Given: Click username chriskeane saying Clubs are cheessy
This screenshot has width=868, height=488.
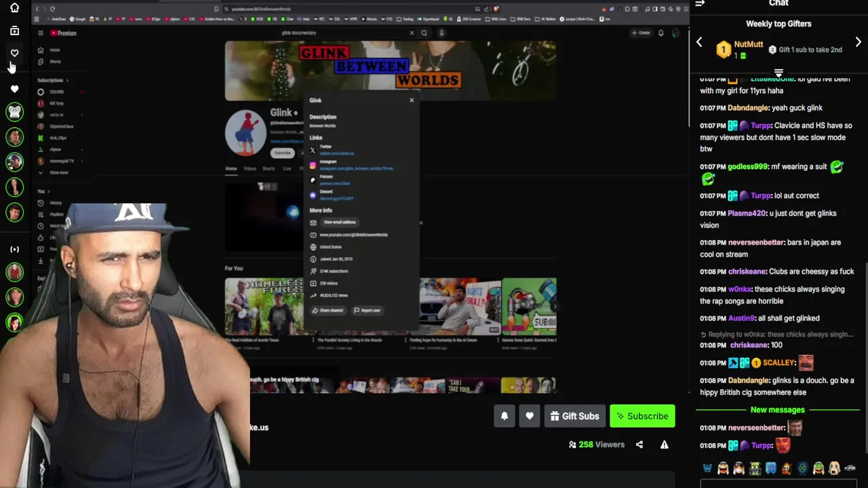Looking at the screenshot, I should (x=747, y=272).
